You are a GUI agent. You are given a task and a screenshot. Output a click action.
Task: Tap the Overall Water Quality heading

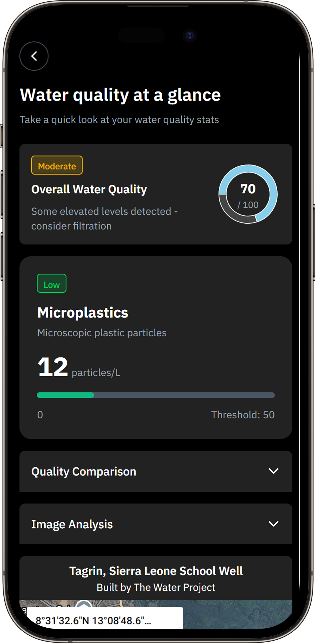(x=89, y=189)
